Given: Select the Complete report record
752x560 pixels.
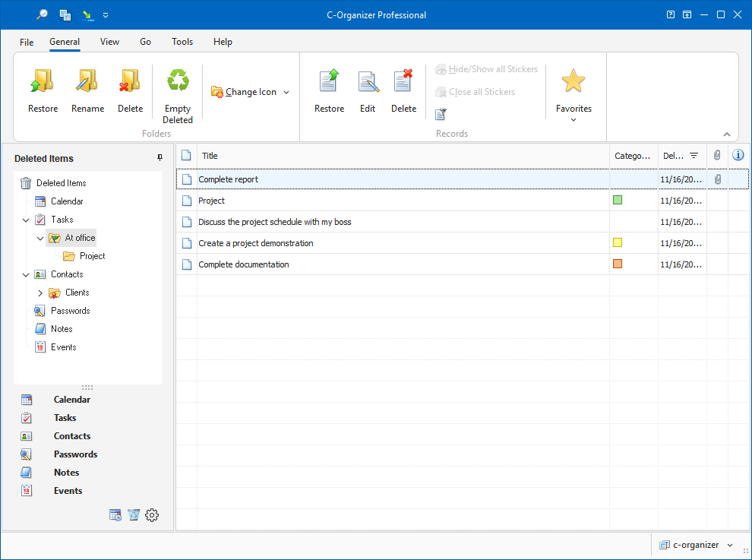Looking at the screenshot, I should click(462, 179).
